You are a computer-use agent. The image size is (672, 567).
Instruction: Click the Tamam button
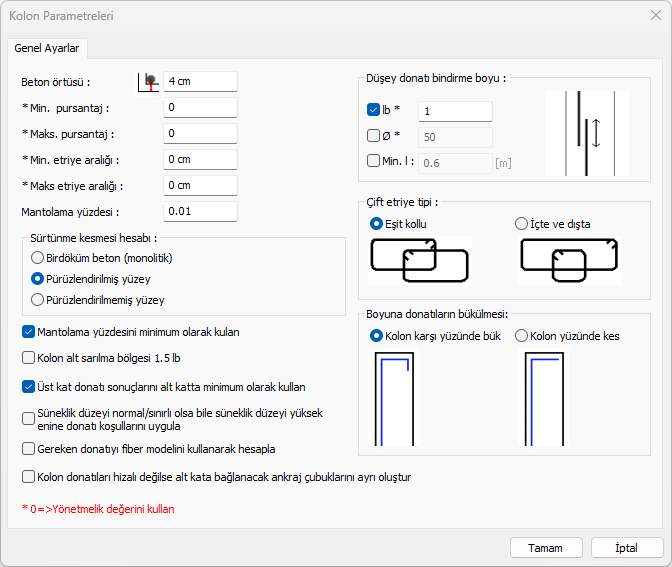546,547
